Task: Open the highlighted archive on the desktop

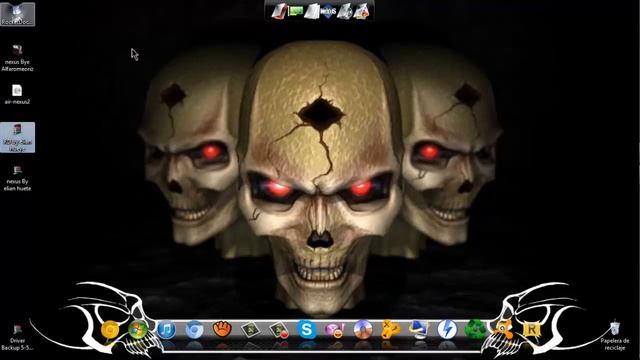Action: pos(17,138)
